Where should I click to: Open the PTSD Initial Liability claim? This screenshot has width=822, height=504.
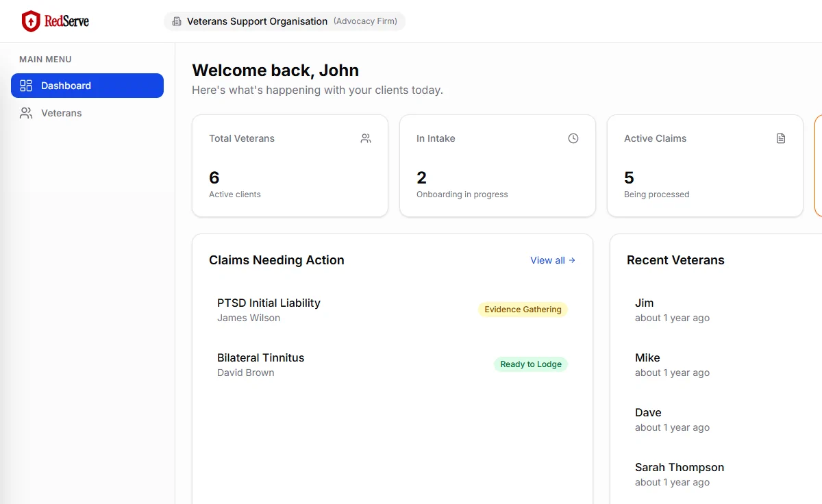[269, 303]
